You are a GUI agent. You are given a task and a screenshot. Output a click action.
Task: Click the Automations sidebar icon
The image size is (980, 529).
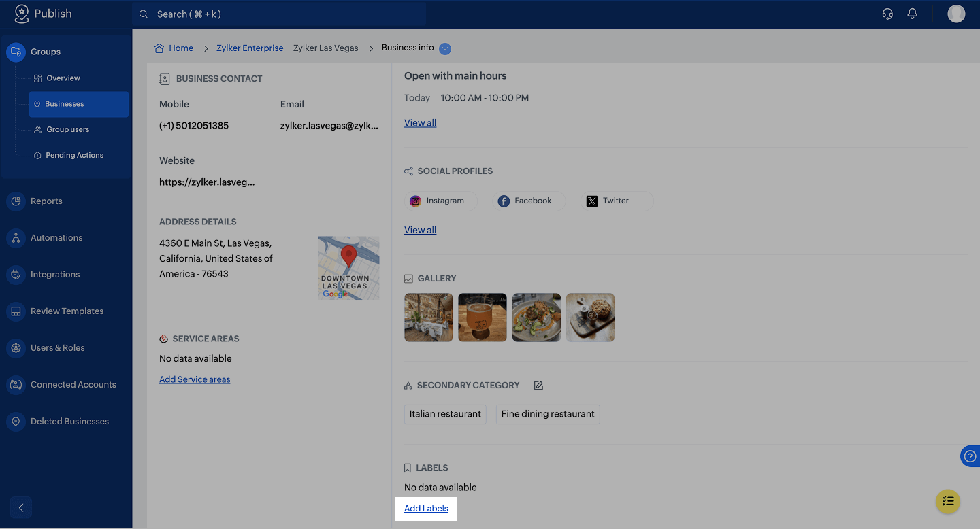[16, 238]
